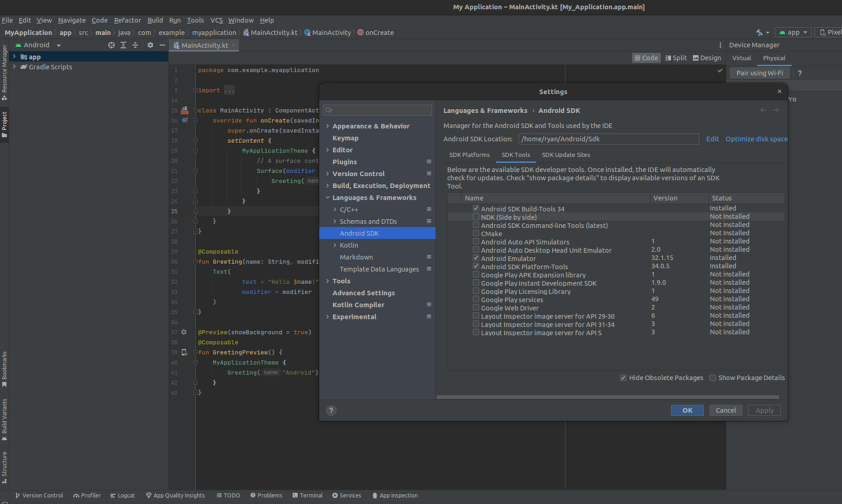This screenshot has width=842, height=504.
Task: Expand Appearance & Behavior settings section
Action: [328, 126]
